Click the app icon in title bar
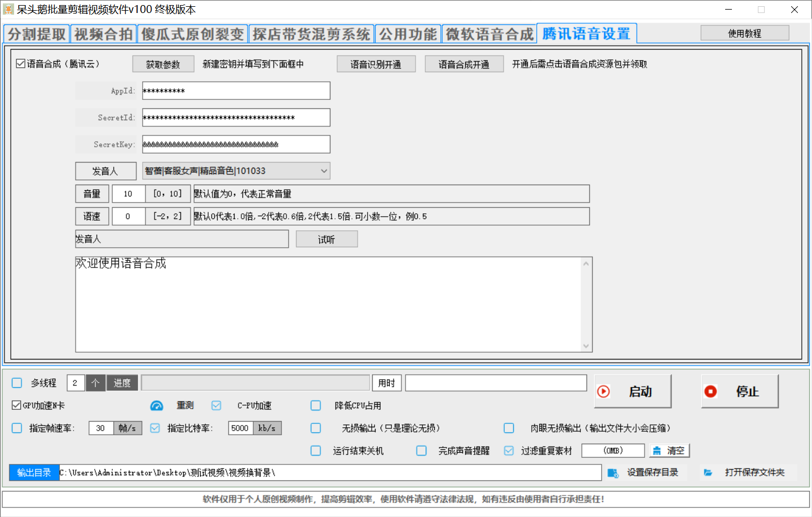The width and height of the screenshot is (812, 517). click(x=8, y=10)
